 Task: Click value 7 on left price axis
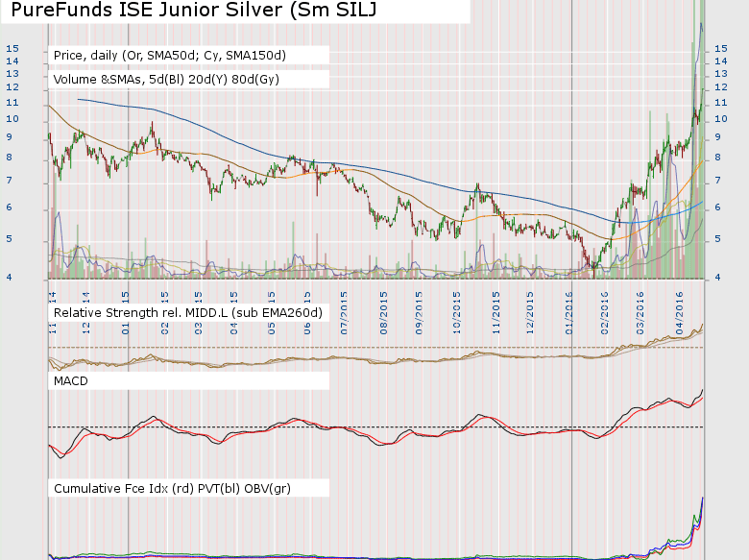click(9, 181)
